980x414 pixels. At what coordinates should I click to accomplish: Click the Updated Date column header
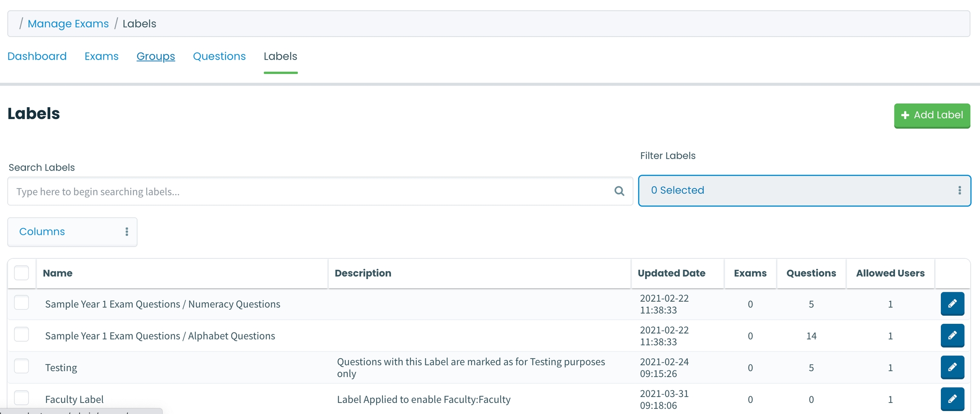671,273
